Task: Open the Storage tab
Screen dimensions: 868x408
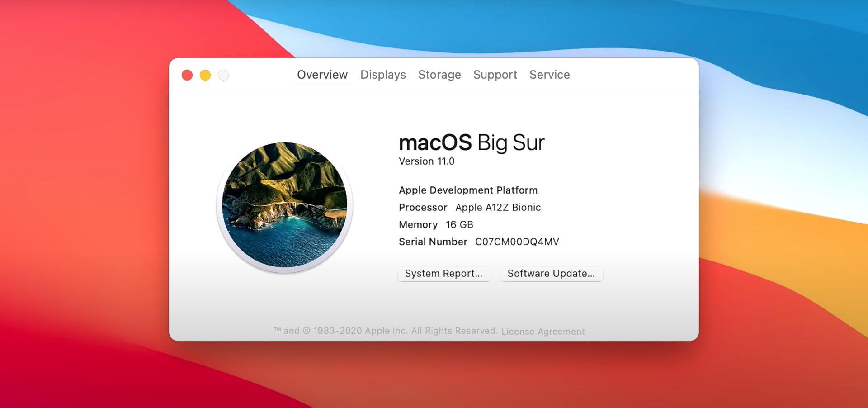Action: tap(439, 75)
